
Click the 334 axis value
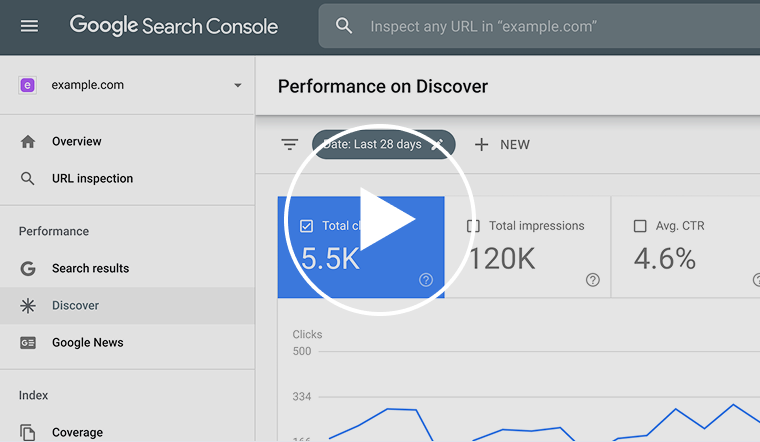pos(301,396)
